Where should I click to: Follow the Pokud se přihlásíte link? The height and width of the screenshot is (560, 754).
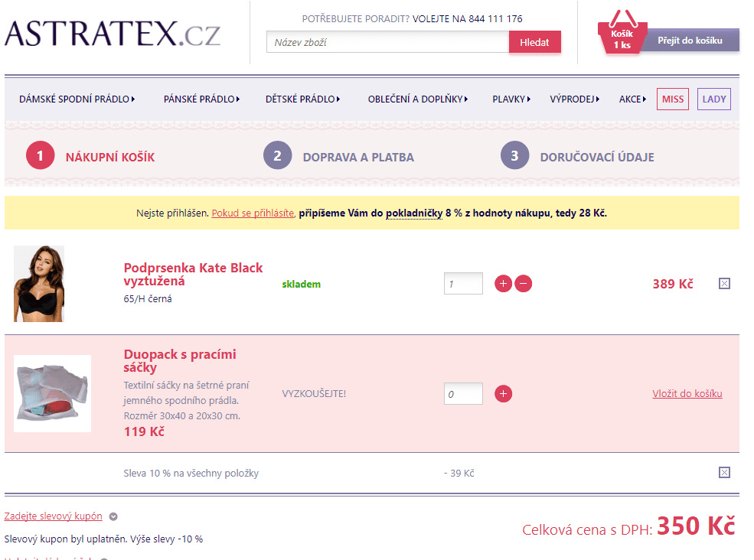point(253,213)
